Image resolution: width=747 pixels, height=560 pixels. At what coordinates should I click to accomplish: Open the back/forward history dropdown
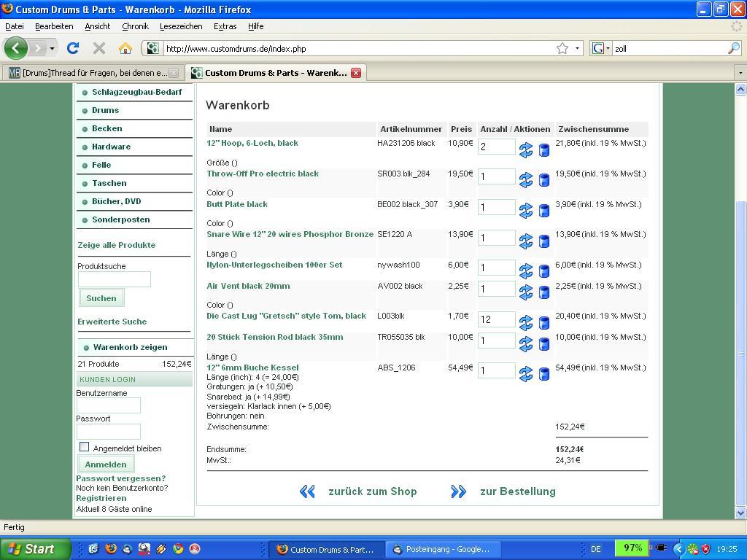[x=52, y=49]
